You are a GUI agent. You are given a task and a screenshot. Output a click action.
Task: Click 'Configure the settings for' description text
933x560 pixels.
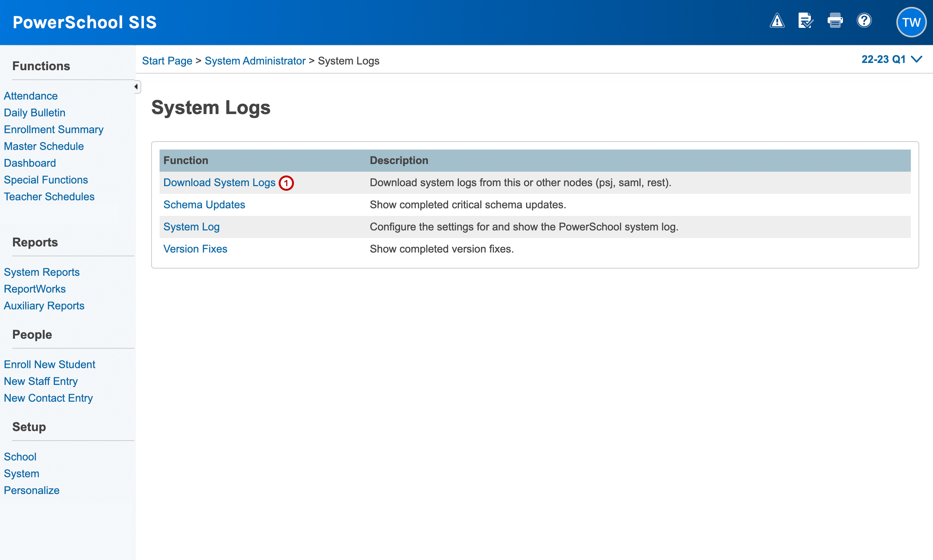coord(524,227)
